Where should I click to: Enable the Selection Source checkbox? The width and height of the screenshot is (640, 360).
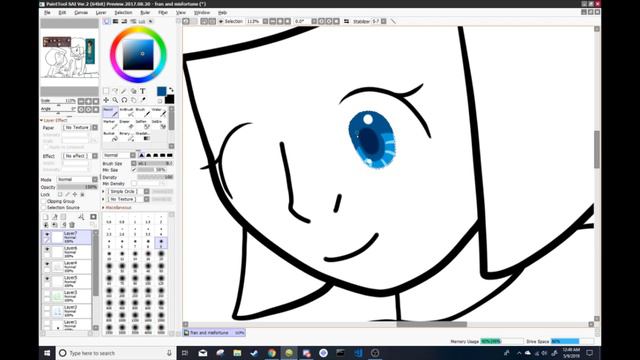44,207
